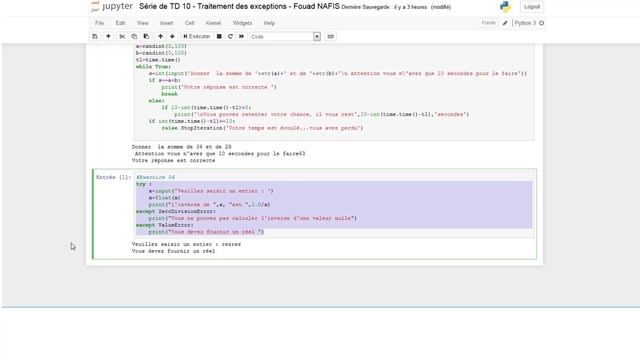Click the 'break' statement in the upper cell
Screen dimensions: 640x360
coord(169,94)
